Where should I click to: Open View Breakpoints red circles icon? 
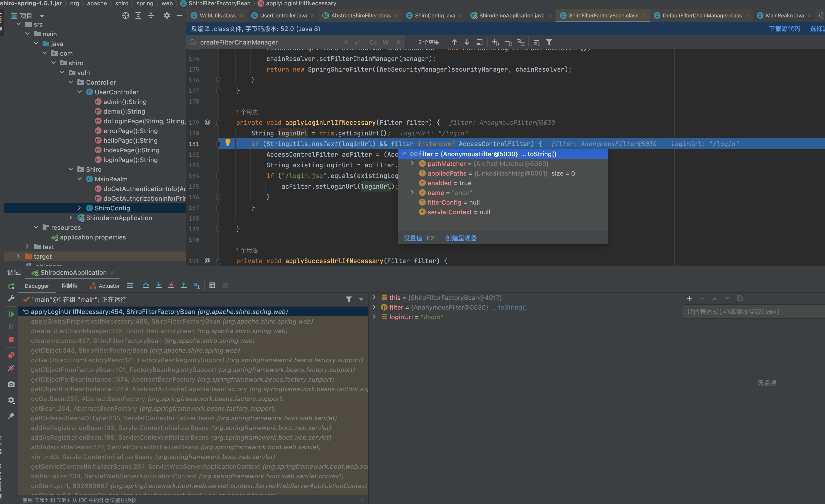(x=11, y=356)
